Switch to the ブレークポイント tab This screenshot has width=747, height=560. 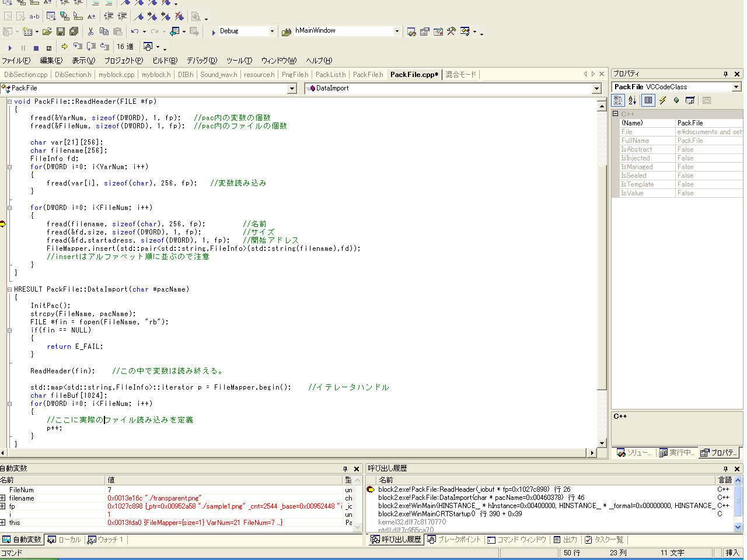coord(454,540)
